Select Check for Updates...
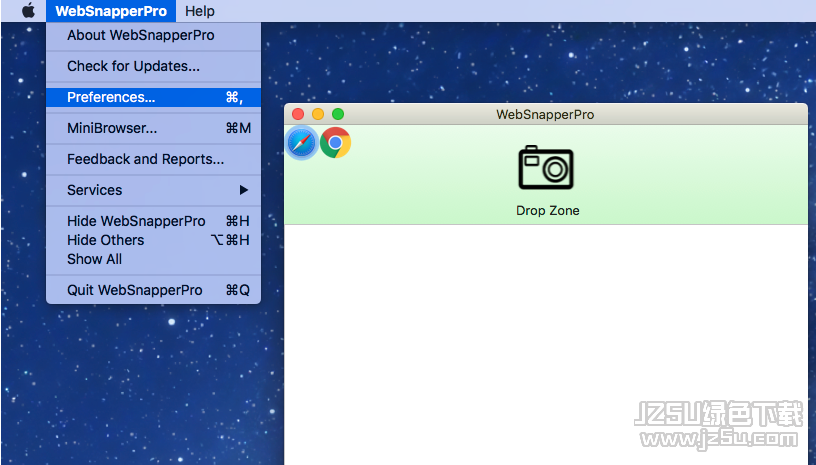 tap(154, 67)
